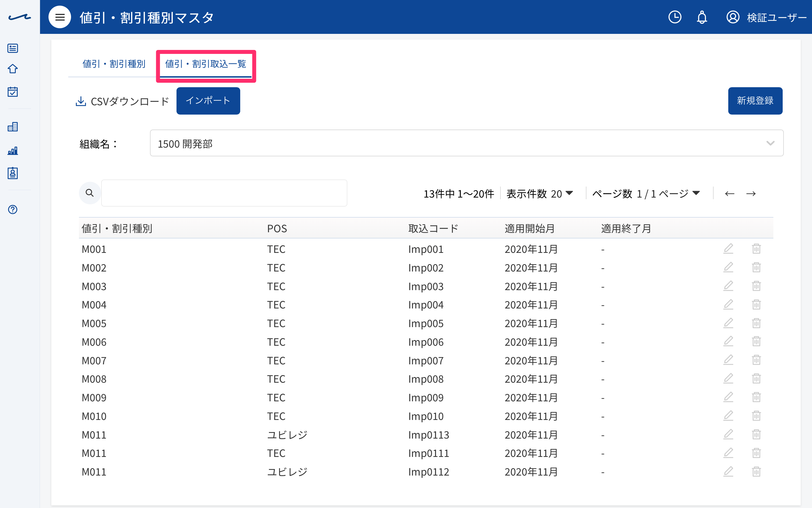Select the M001 cell
The width and height of the screenshot is (812, 508).
tap(94, 249)
